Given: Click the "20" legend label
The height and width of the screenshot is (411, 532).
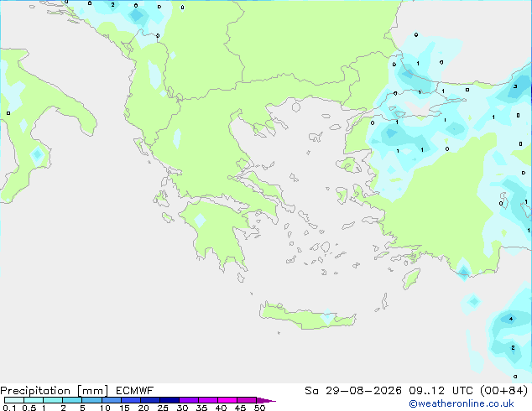Looking at the screenshot, I should coord(143,408).
